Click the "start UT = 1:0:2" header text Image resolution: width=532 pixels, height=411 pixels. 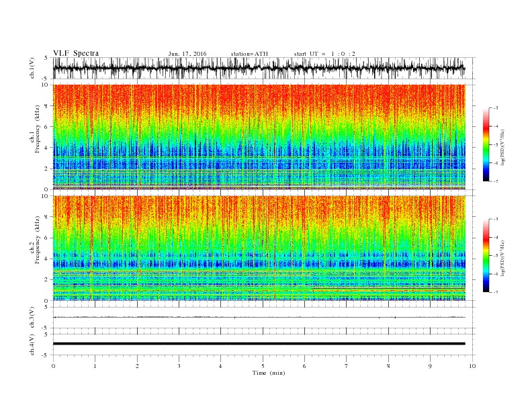click(x=324, y=54)
